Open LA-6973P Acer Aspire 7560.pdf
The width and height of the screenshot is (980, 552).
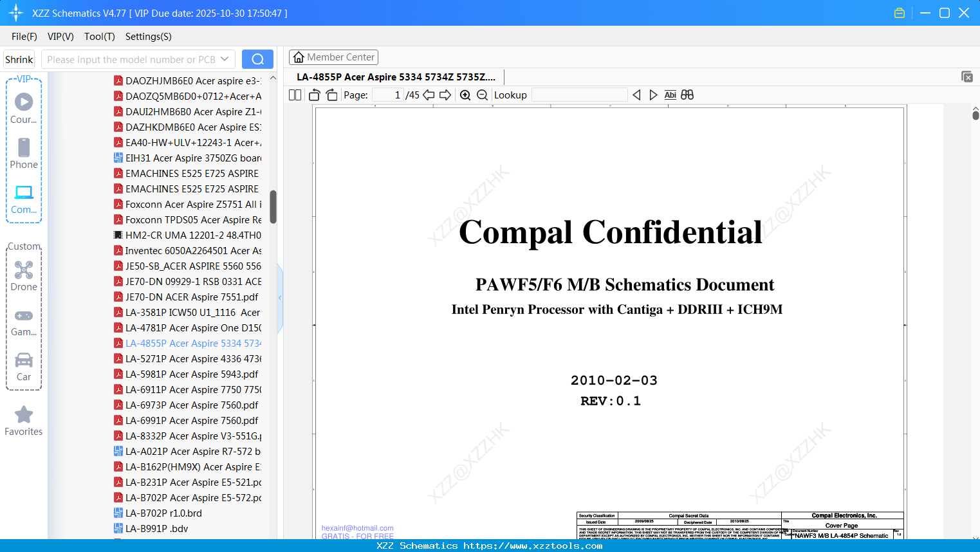pyautogui.click(x=186, y=405)
